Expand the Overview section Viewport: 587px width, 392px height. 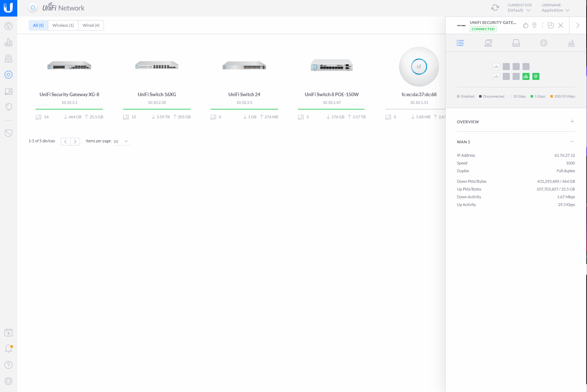572,122
